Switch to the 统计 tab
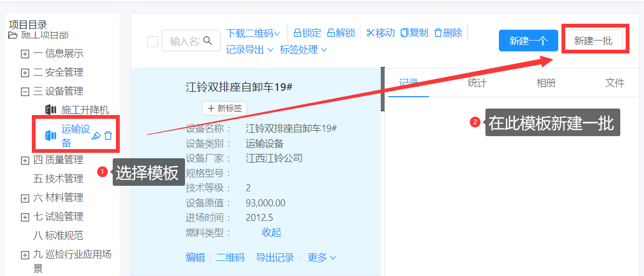644x276 pixels. tap(477, 83)
